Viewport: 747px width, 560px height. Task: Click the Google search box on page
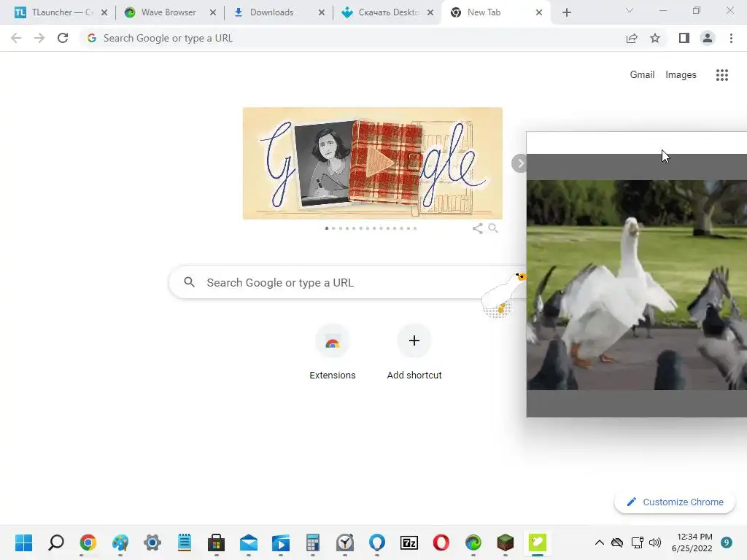348,282
